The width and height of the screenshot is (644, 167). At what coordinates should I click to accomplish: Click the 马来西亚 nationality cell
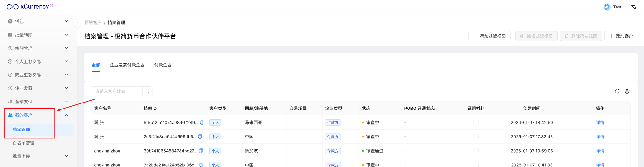click(x=253, y=122)
